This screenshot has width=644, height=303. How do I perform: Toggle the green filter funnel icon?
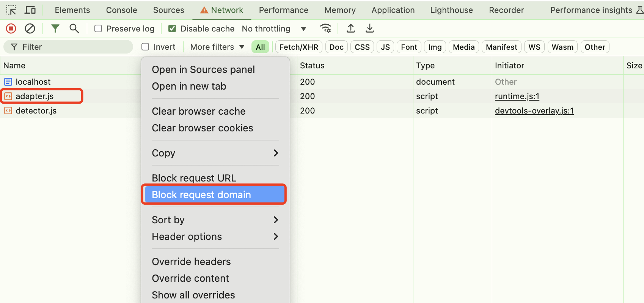[x=55, y=28]
